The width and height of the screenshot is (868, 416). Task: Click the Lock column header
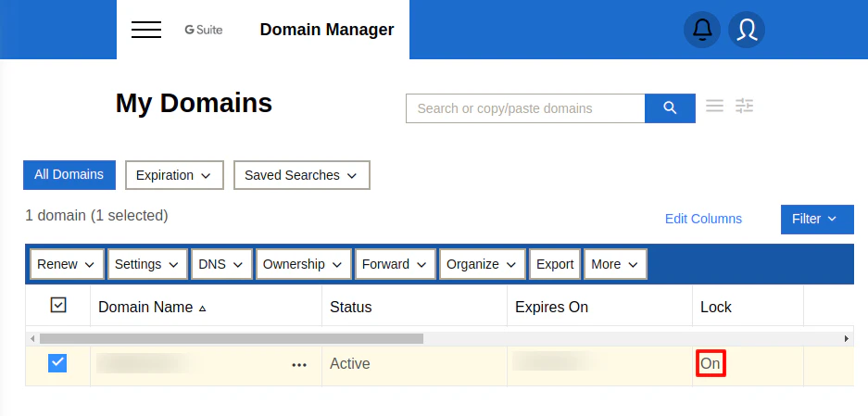(716, 307)
